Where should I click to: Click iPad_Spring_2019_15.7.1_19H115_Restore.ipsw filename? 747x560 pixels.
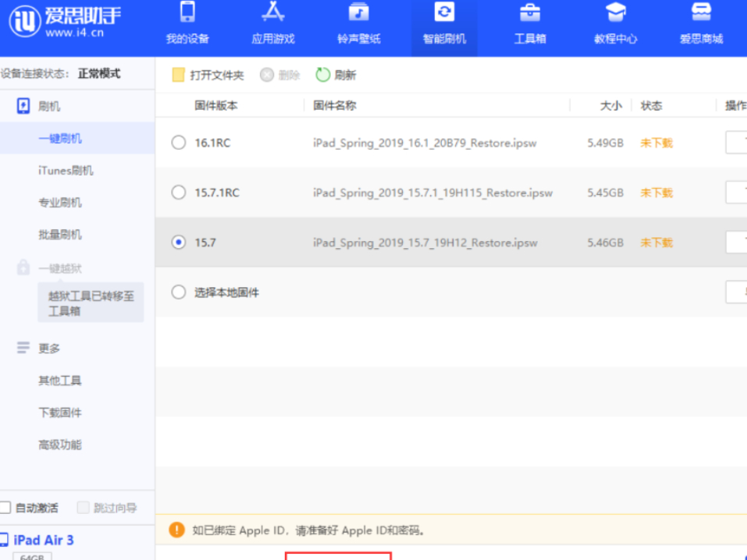click(432, 193)
